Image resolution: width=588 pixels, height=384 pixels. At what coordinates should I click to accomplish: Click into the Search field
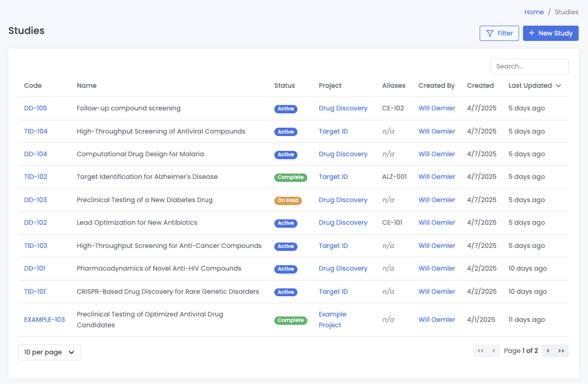tap(529, 66)
